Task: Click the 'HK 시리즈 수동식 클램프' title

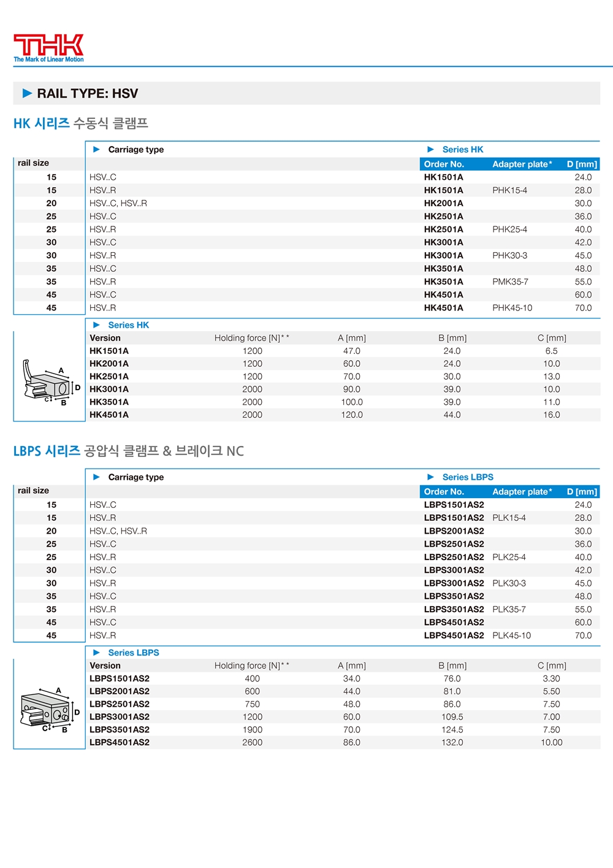Action: click(81, 123)
